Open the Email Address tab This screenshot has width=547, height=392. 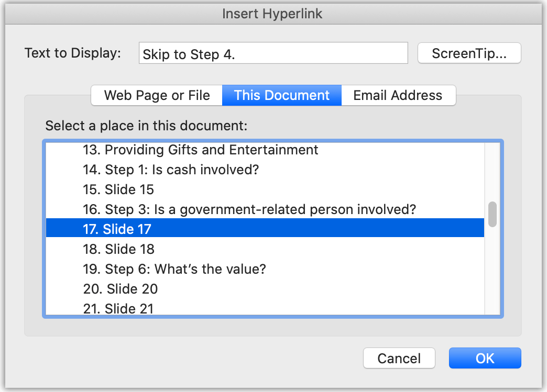point(398,95)
